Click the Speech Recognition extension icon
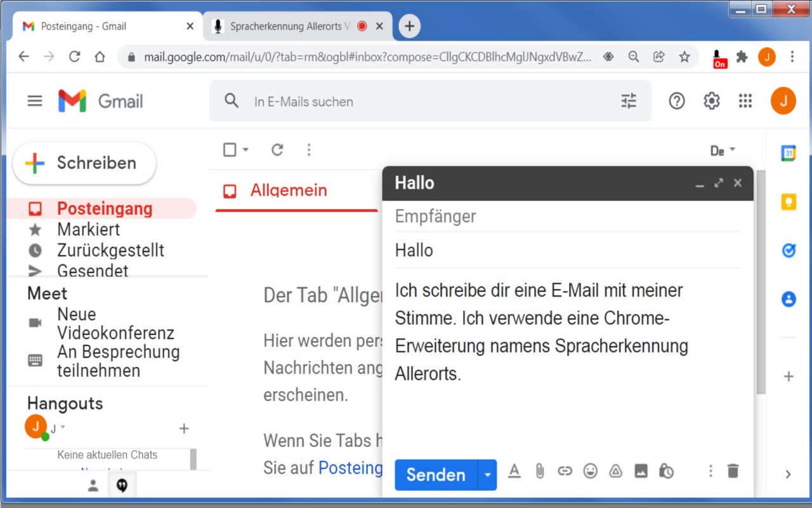 [719, 58]
